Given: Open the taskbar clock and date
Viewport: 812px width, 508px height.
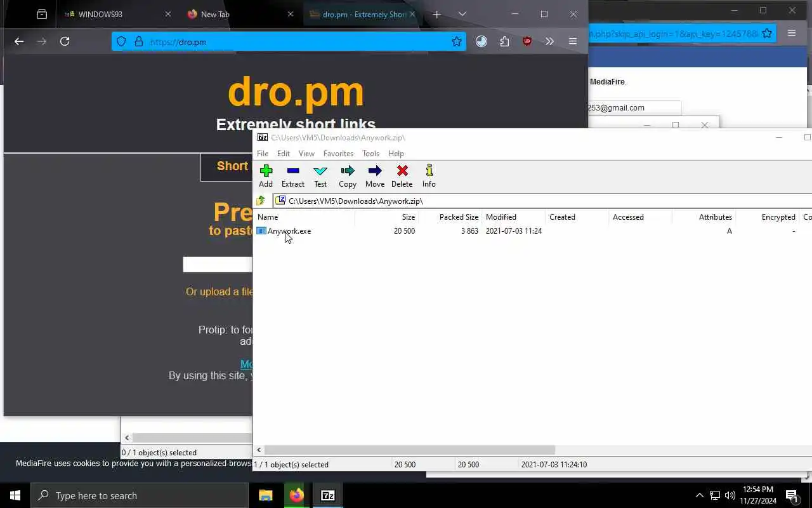Looking at the screenshot, I should pos(758,495).
